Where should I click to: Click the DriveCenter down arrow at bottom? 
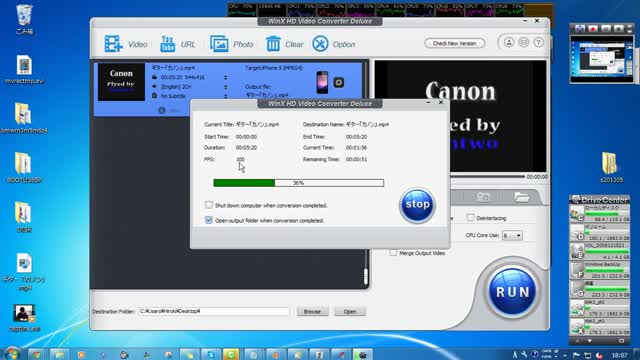pos(589,340)
